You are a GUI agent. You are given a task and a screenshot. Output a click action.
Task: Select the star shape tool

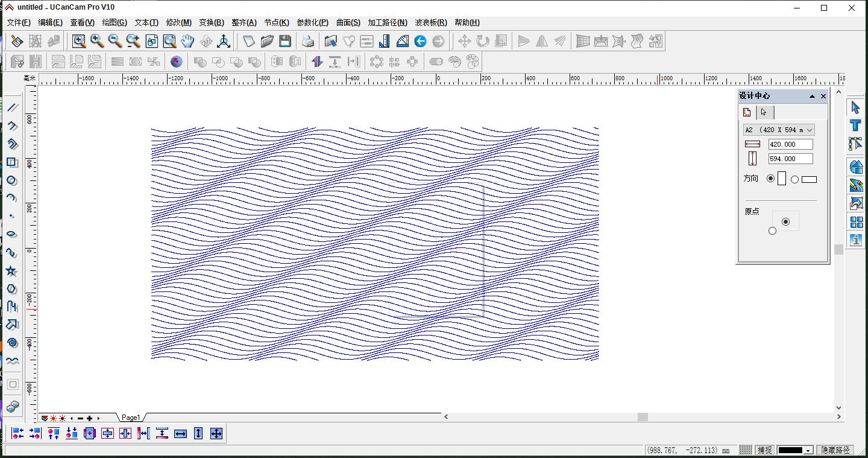coord(12,270)
